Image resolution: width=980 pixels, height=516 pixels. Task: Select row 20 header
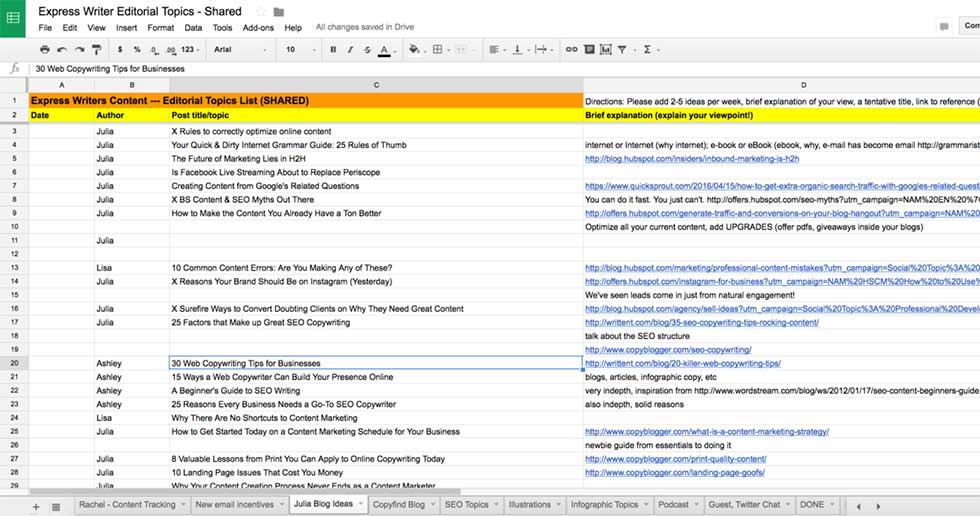(x=14, y=364)
